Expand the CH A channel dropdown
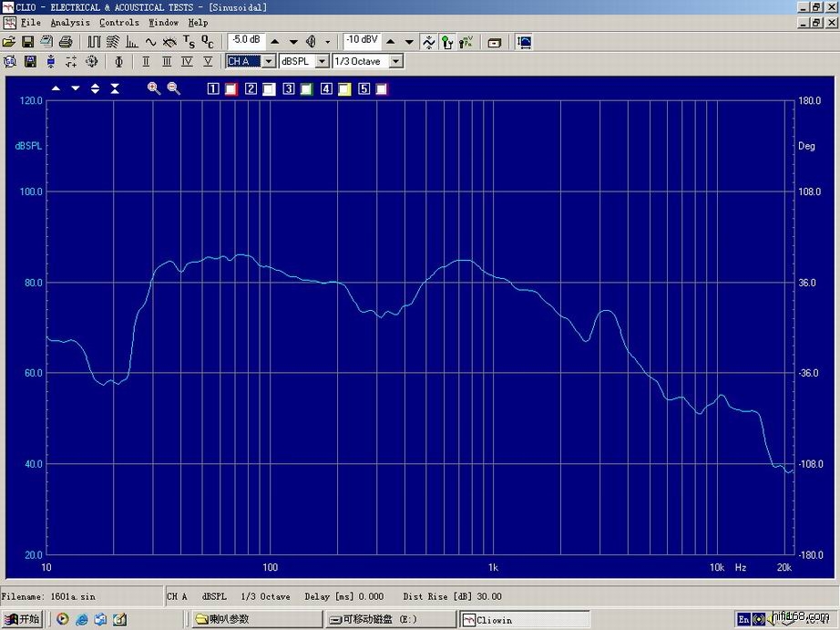 (268, 62)
